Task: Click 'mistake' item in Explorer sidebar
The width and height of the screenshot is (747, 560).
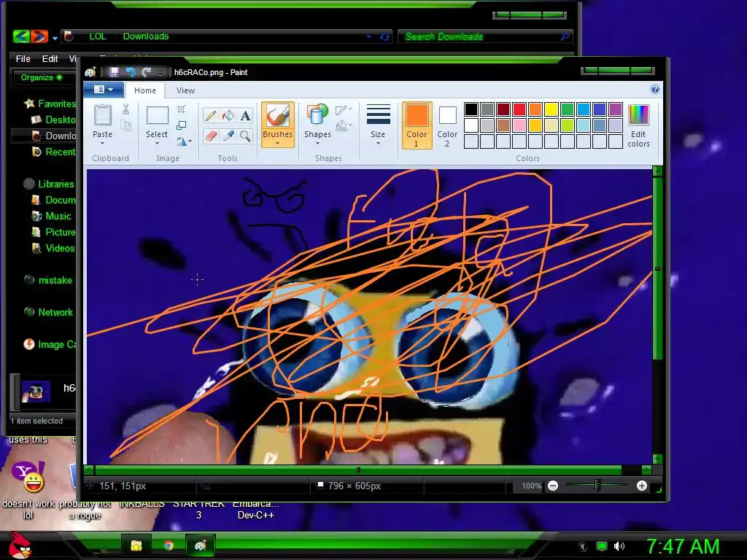Action: coord(48,281)
